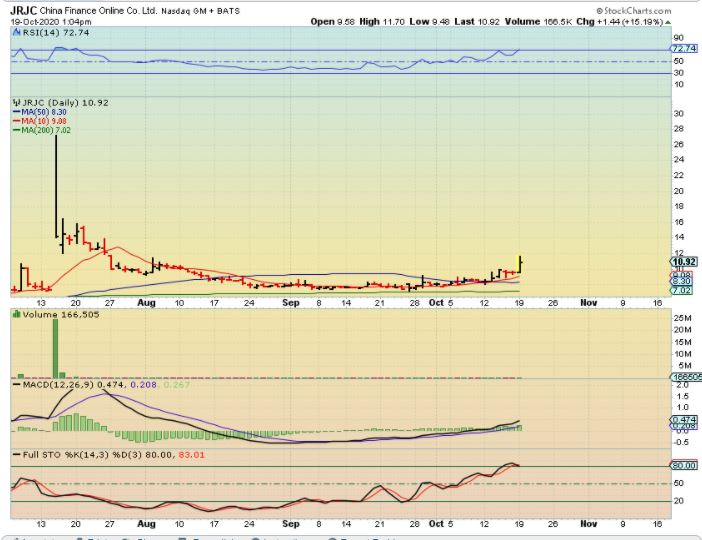Viewport: 702px width, 540px height.
Task: Click the 25M tick on the volume axis
Action: click(x=682, y=318)
